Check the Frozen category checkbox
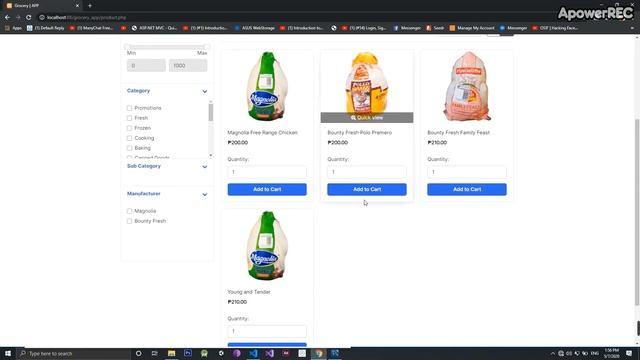The height and width of the screenshot is (360, 640). coord(129,128)
